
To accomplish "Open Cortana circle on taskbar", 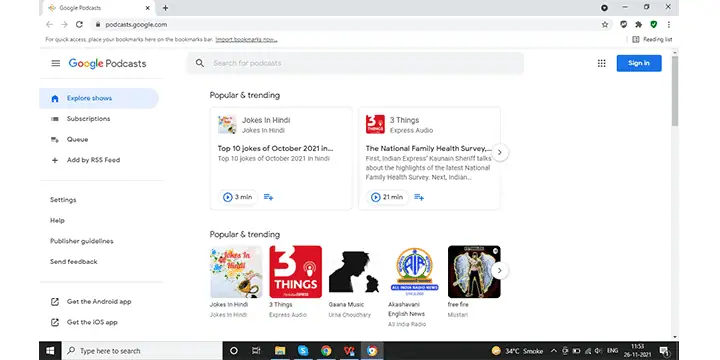I will [x=234, y=351].
